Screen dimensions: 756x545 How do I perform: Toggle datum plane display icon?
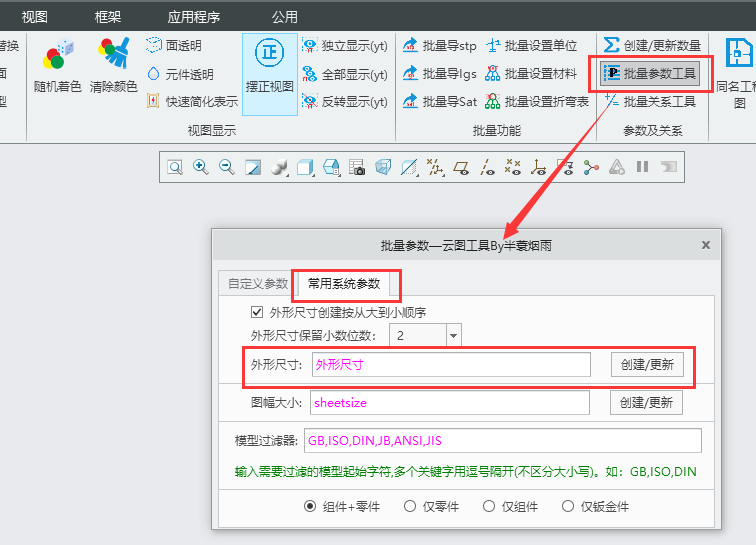(x=461, y=167)
